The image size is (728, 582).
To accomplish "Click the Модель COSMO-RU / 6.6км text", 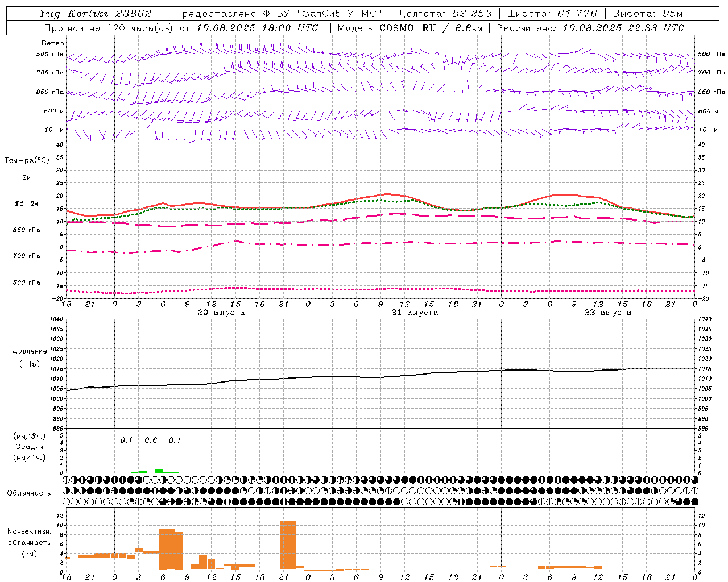I will pyautogui.click(x=409, y=28).
